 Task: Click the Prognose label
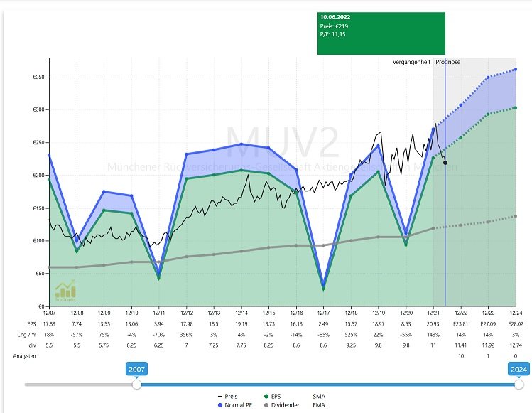[448, 62]
